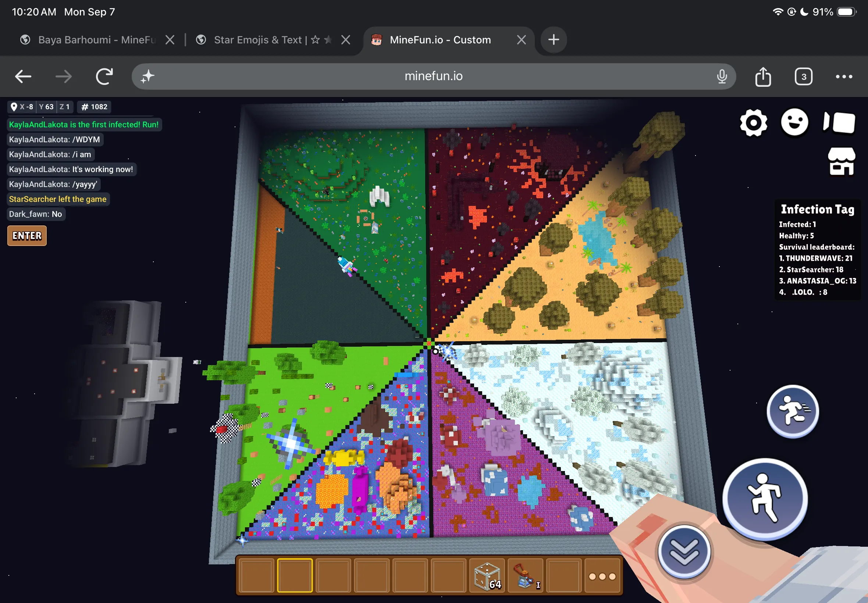Viewport: 868px width, 603px height.
Task: Close the Star Emojis & Text tab
Action: [x=346, y=40]
